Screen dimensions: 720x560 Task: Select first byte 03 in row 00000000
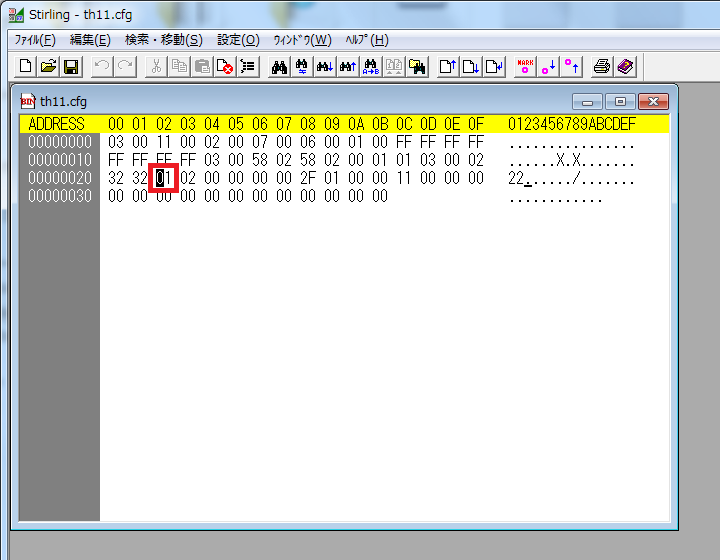116,142
